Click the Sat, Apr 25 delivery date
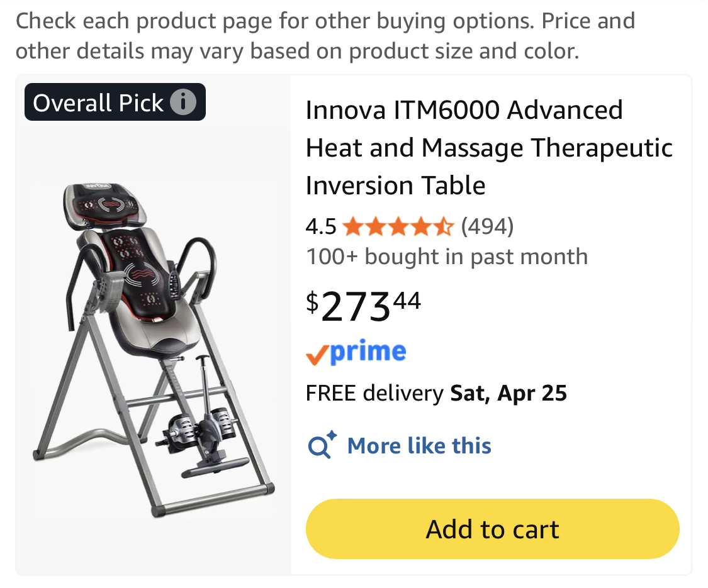Screen dimensions: 708x588 click(509, 394)
